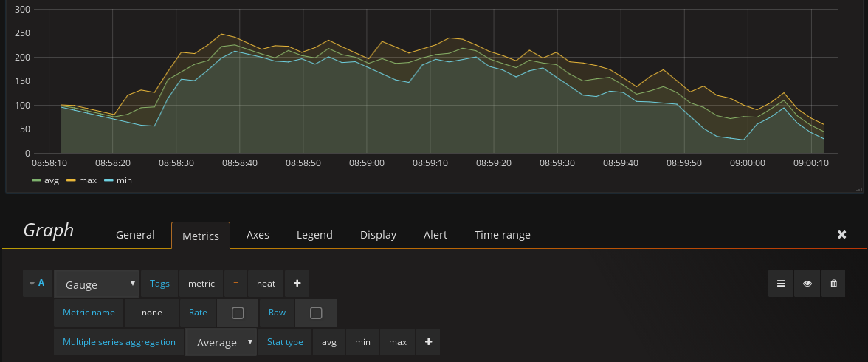Add another stat type with plus button
Viewport: 868px width, 362px height.
click(x=428, y=341)
